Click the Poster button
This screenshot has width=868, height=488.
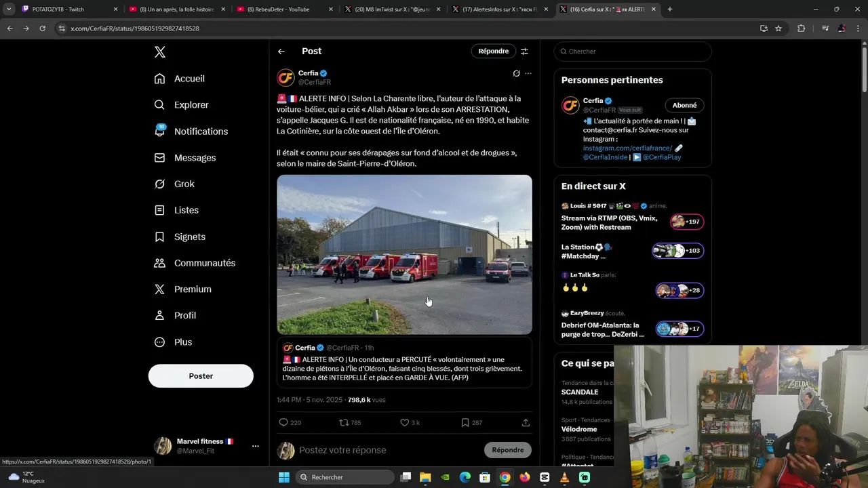click(201, 376)
